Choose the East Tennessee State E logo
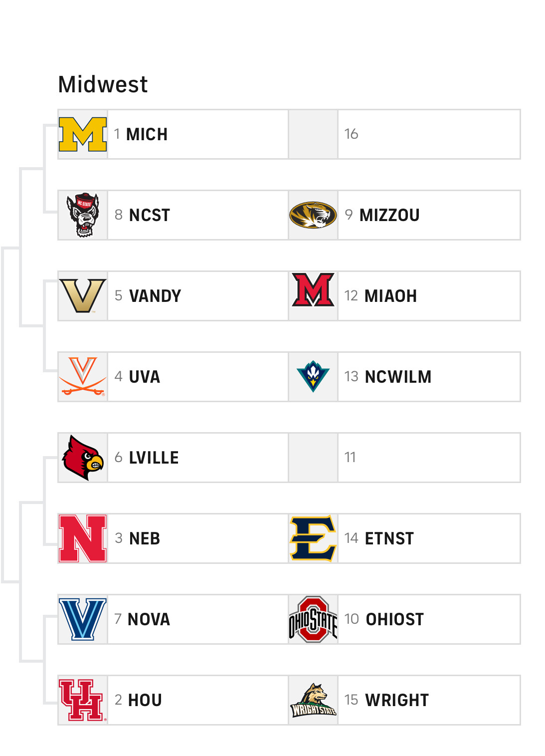 click(x=313, y=538)
